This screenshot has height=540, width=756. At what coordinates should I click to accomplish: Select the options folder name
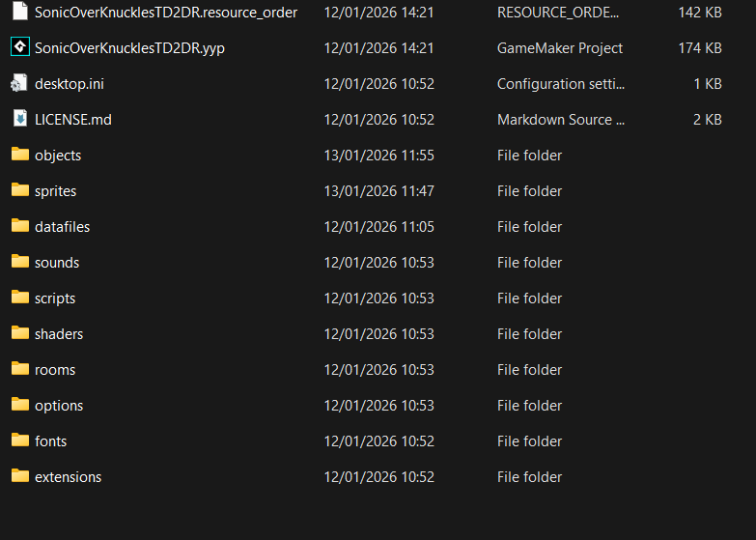[x=59, y=406]
